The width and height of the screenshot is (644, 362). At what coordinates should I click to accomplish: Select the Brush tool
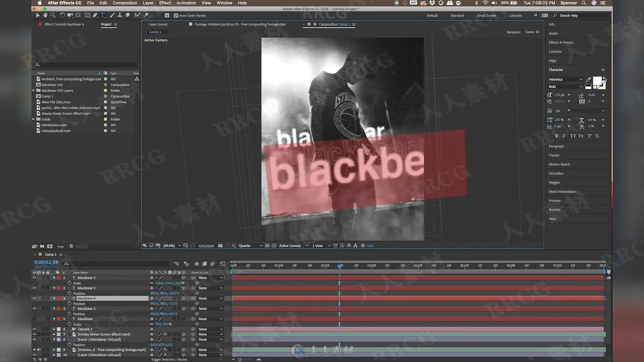pyautogui.click(x=112, y=15)
